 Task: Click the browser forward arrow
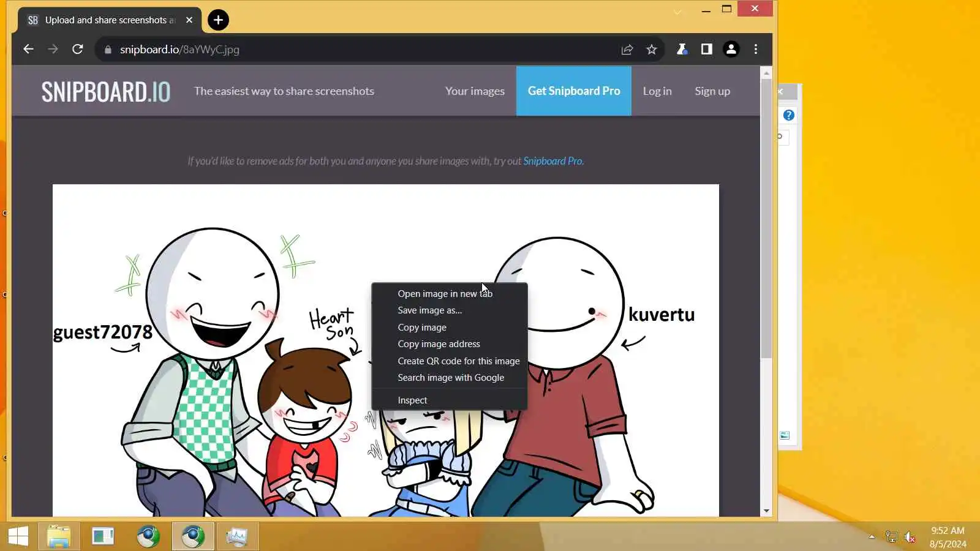pos(53,49)
